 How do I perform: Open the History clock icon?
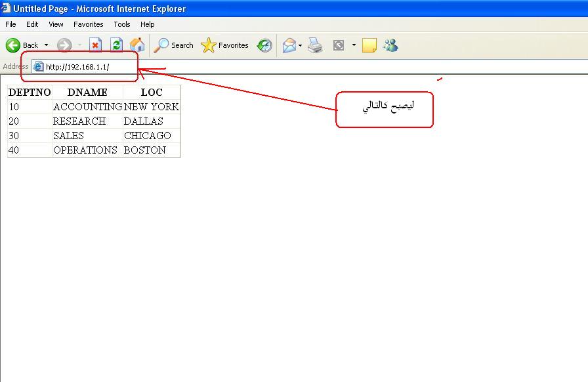(x=264, y=45)
